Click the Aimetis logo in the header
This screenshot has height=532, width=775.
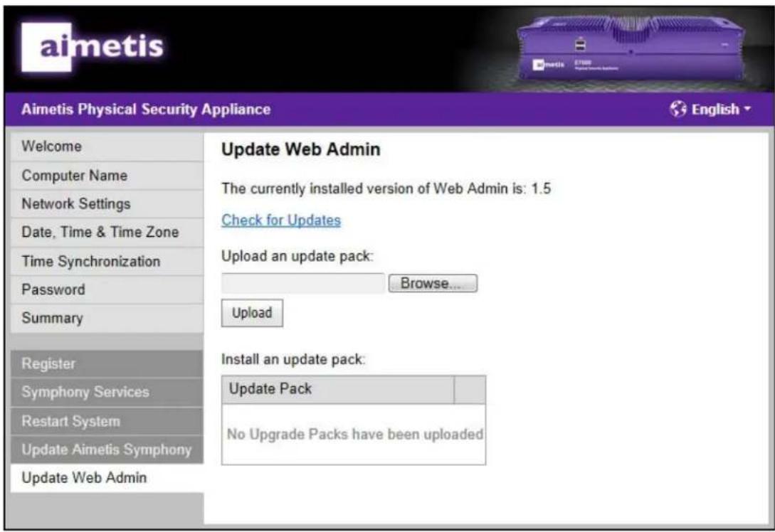(93, 47)
